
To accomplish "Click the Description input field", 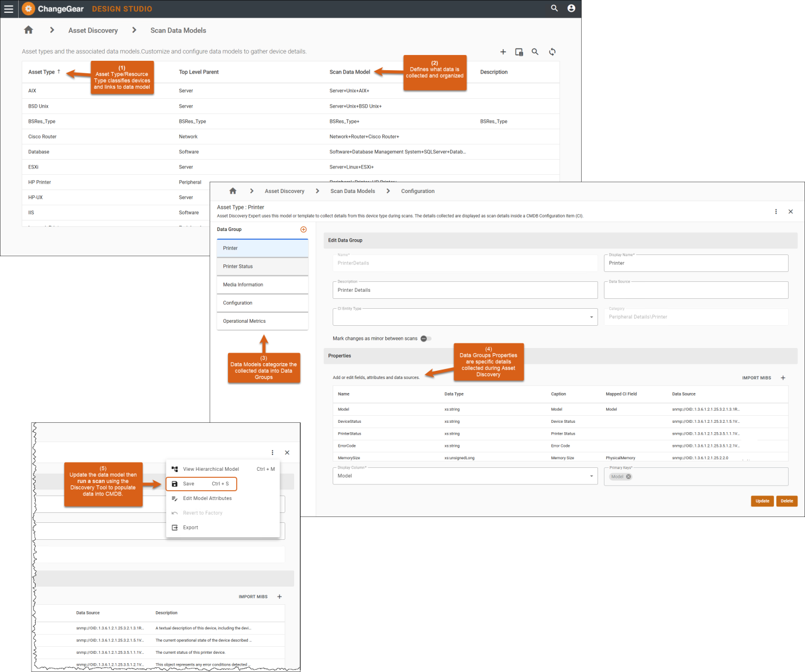I will point(465,290).
